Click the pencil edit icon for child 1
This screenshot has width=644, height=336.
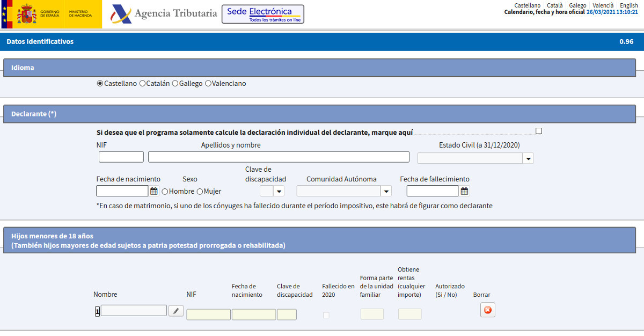pyautogui.click(x=176, y=311)
